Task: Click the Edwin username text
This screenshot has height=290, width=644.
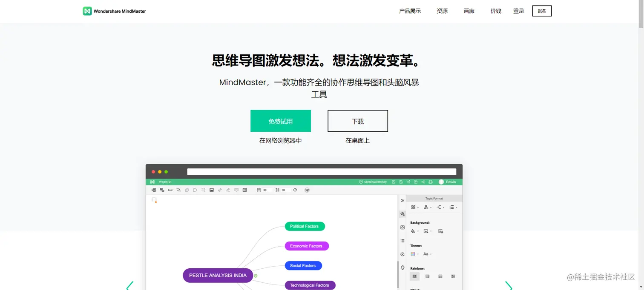Action: 451,182
